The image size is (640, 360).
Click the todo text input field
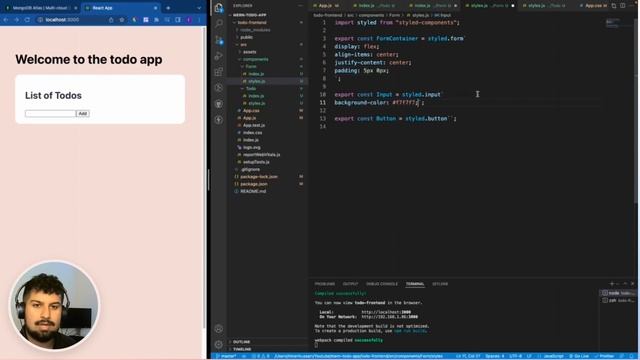click(x=50, y=113)
